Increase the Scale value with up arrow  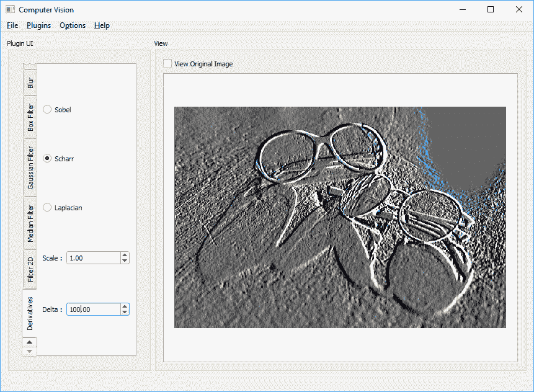click(x=125, y=255)
